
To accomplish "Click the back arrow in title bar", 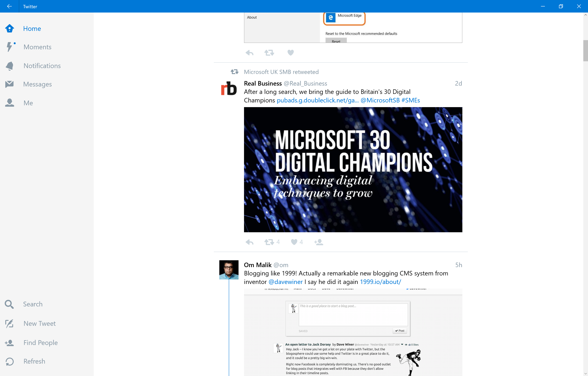I will [9, 6].
